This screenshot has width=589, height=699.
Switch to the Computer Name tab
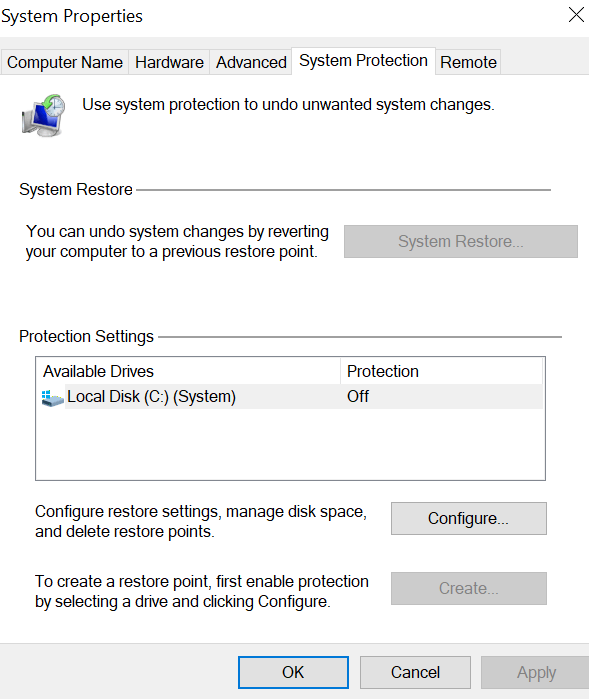[x=65, y=62]
